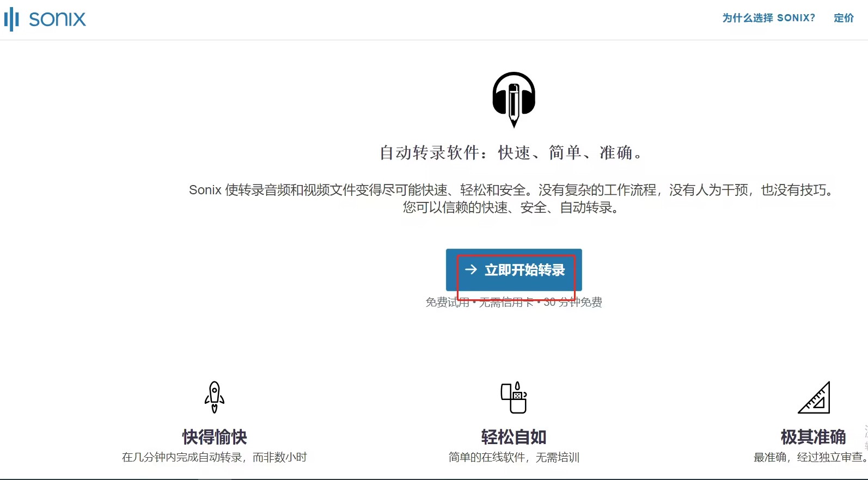Click the text 在几分钟内完成自动转录，而非数小时

[215, 457]
